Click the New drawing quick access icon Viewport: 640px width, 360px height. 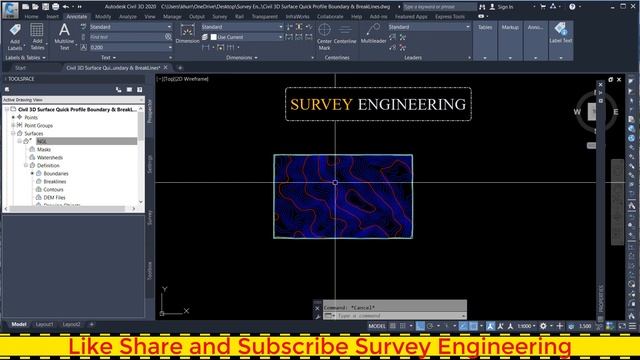click(25, 7)
